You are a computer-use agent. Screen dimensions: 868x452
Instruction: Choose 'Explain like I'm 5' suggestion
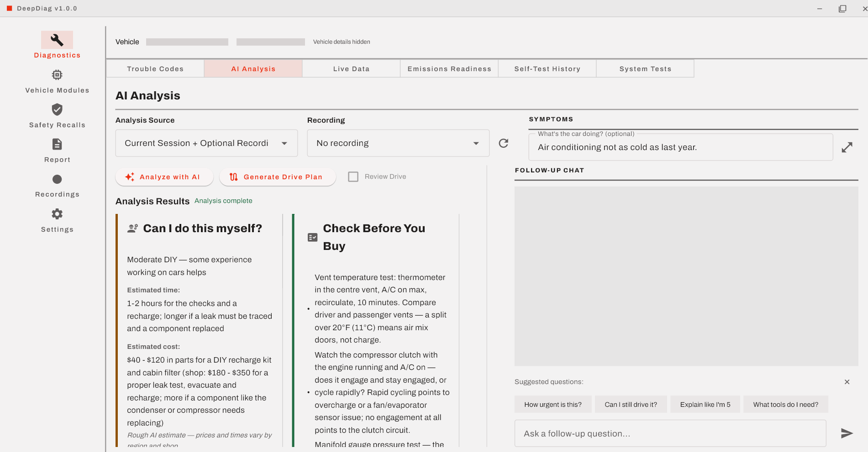click(x=705, y=405)
